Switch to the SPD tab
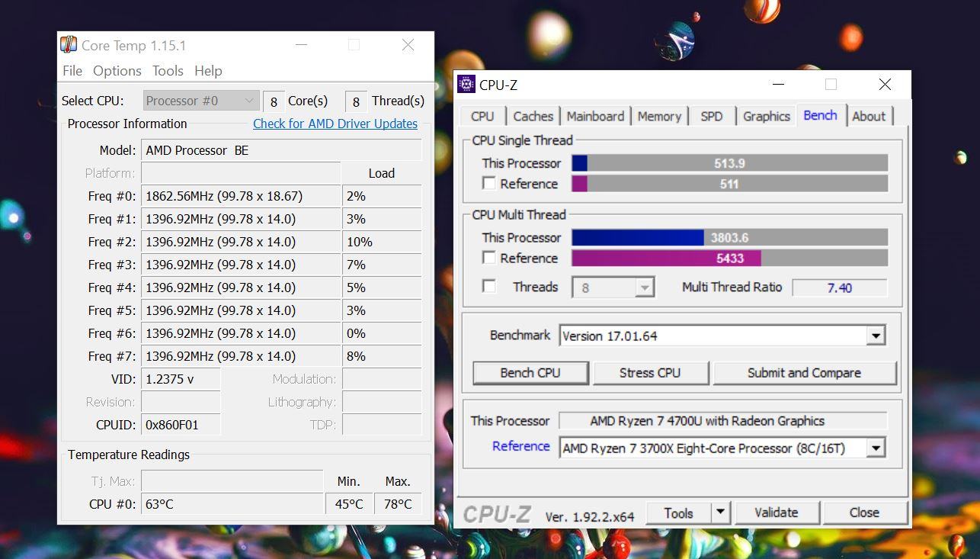 [712, 116]
